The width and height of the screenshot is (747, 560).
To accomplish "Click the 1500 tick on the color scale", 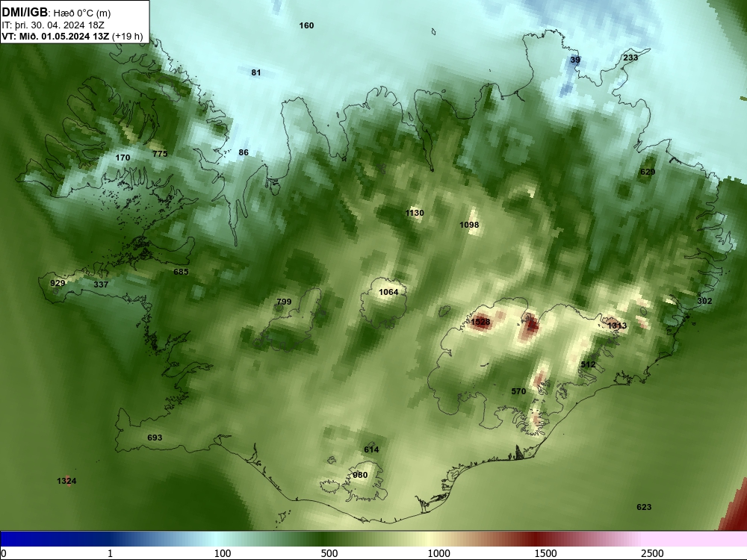I will (x=545, y=553).
